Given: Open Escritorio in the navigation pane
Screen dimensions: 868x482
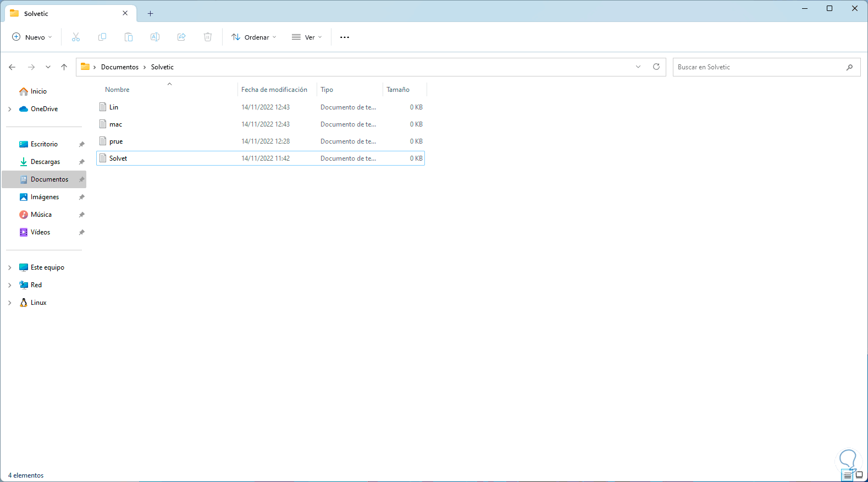Looking at the screenshot, I should [44, 144].
